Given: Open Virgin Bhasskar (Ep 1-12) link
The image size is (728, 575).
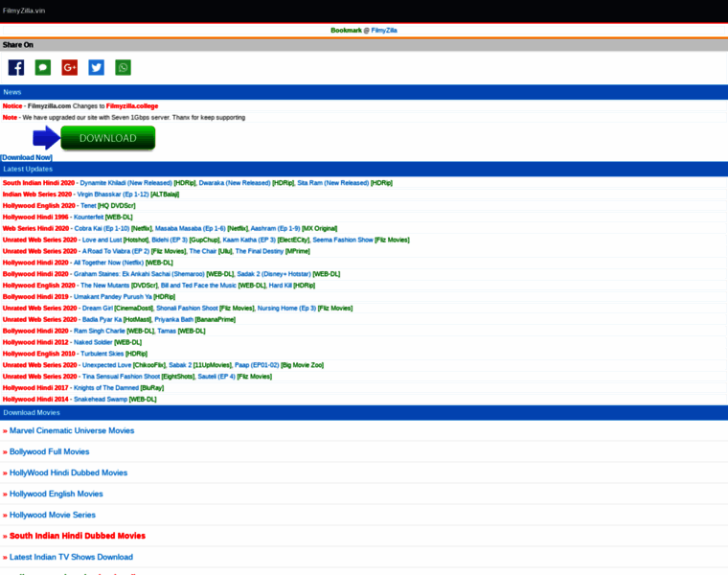Looking at the screenshot, I should [113, 195].
